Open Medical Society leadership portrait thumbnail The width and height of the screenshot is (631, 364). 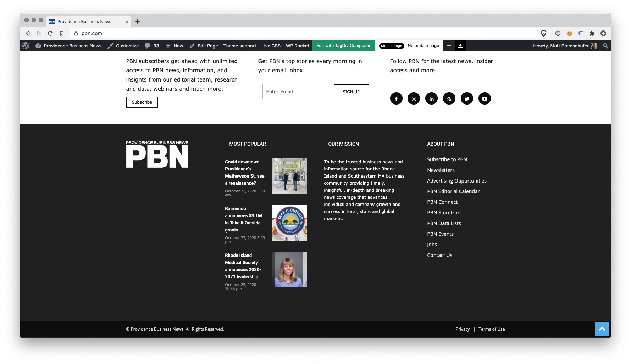pyautogui.click(x=289, y=270)
